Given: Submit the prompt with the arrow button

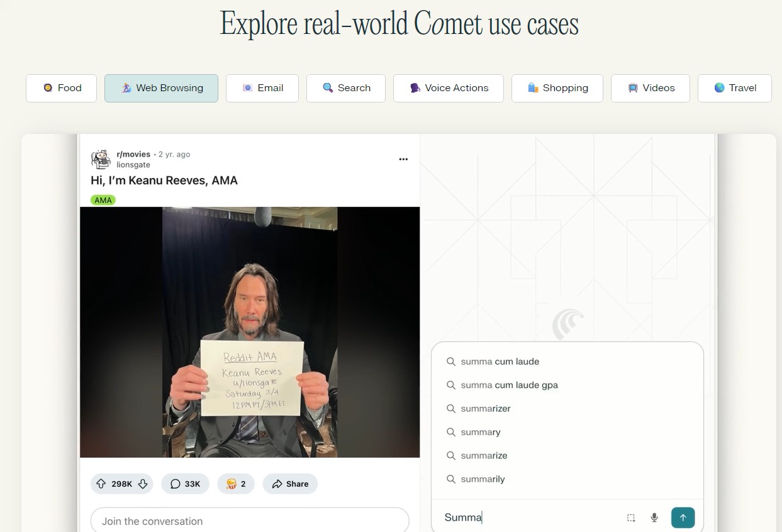Looking at the screenshot, I should 683,518.
